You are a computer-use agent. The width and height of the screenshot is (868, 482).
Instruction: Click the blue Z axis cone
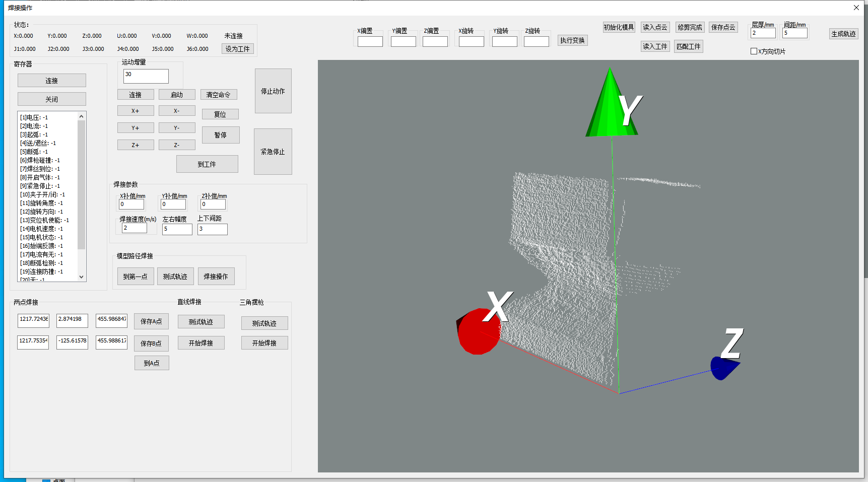pos(724,368)
